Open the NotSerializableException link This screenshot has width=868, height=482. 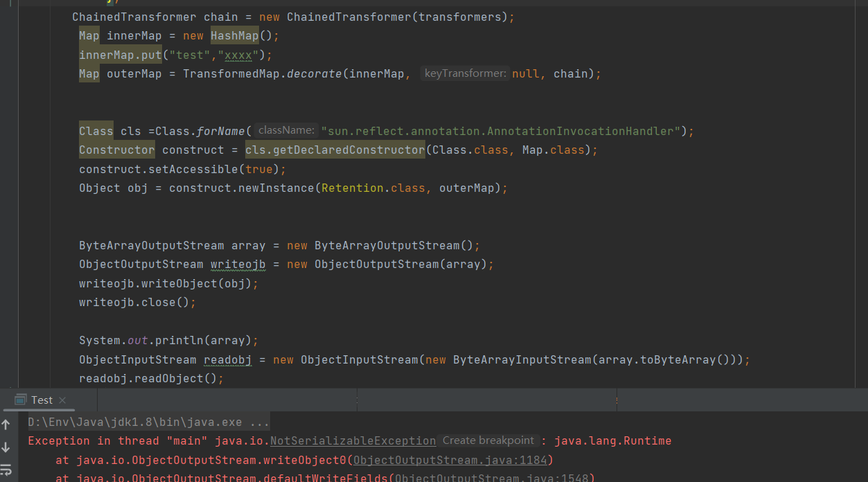(x=353, y=440)
